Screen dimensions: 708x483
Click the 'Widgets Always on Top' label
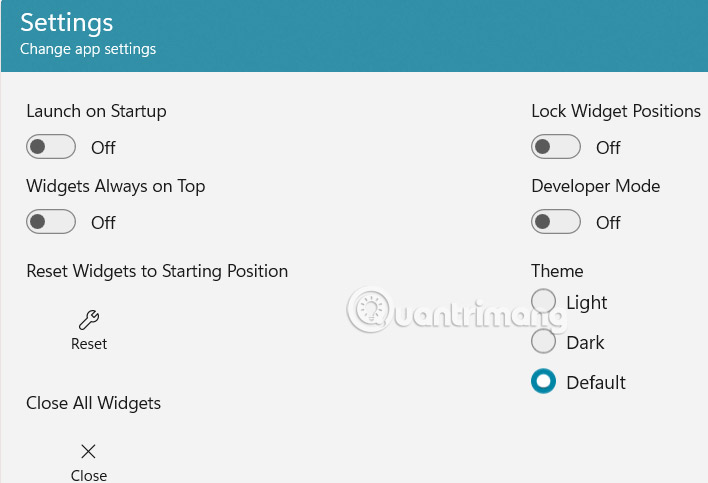pos(116,186)
